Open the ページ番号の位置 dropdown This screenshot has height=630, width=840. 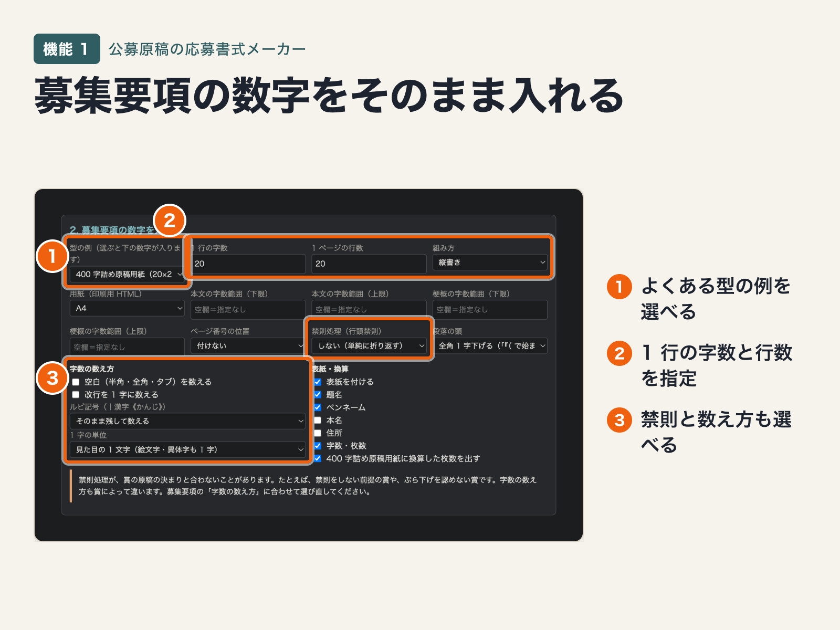(x=248, y=345)
